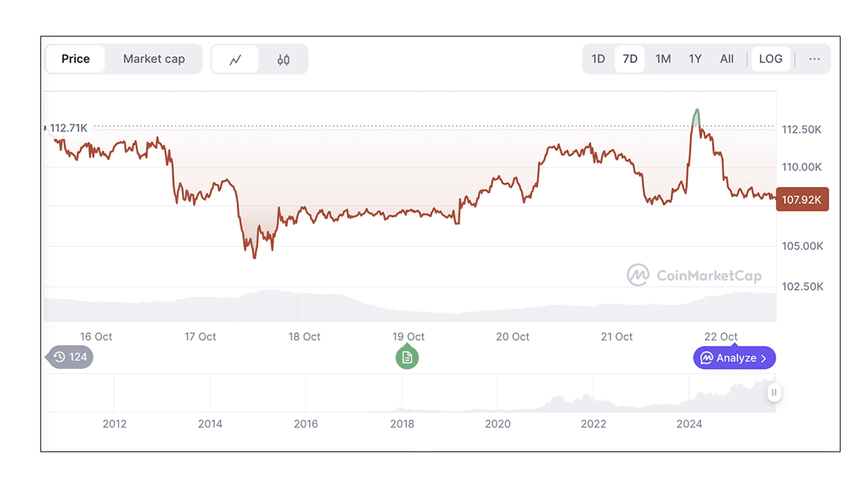The height and width of the screenshot is (488, 868).
Task: Select the line chart icon
Action: point(235,59)
